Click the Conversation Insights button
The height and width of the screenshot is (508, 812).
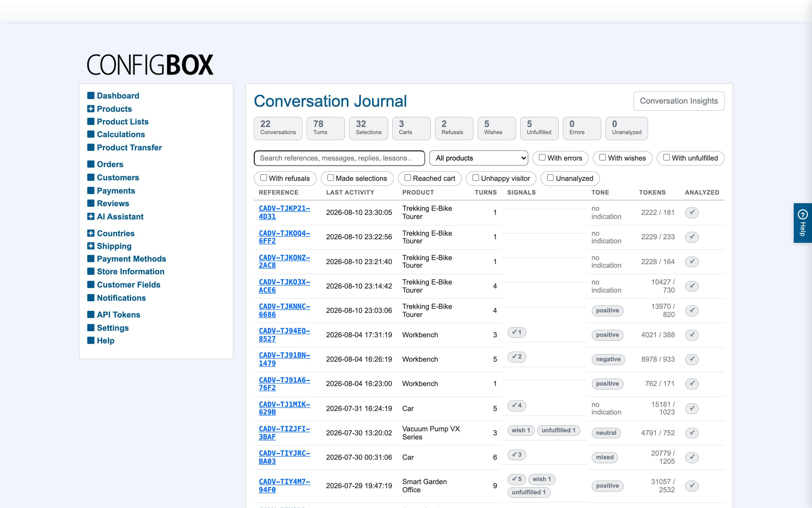(x=679, y=101)
